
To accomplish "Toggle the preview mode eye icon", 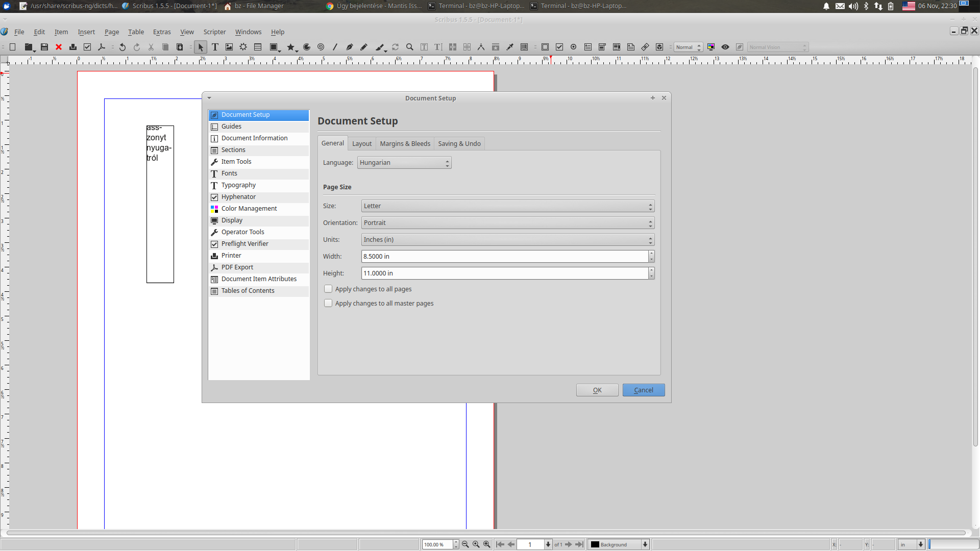I will click(x=725, y=47).
